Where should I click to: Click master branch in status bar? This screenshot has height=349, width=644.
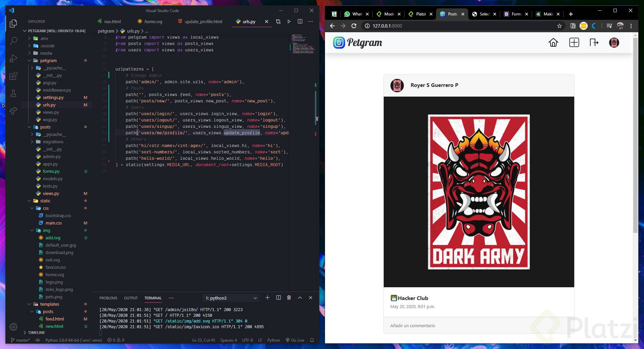coord(20,340)
